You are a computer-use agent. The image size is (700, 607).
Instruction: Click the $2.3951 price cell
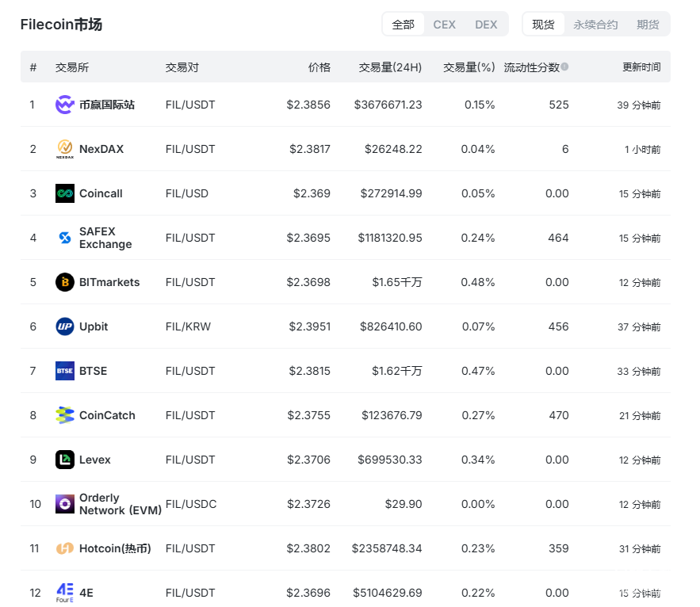pos(310,326)
